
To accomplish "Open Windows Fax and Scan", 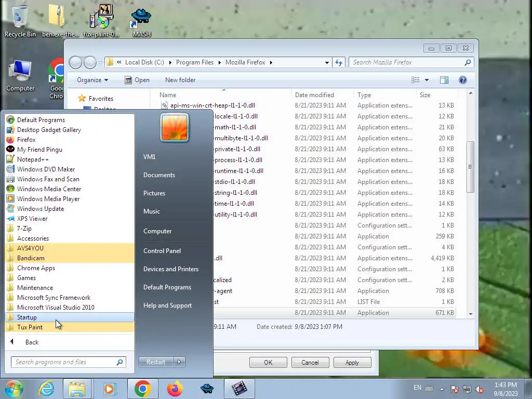I will (x=70, y=179).
